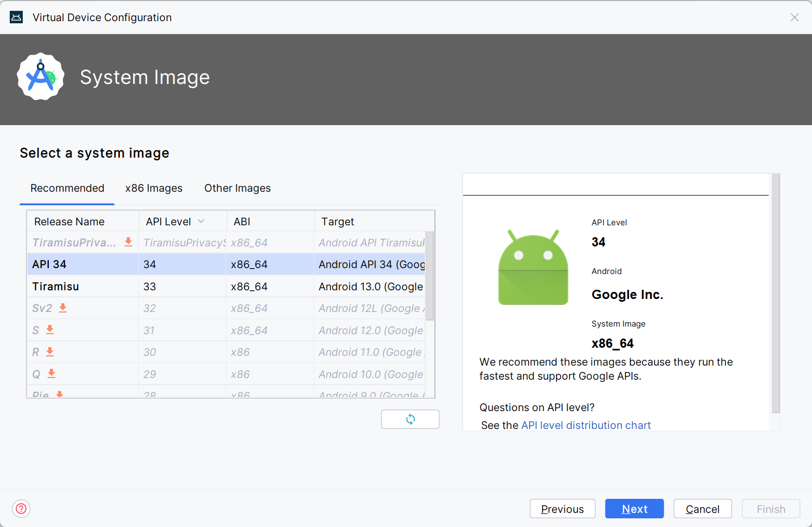
Task: Click the Android 13.0 target cell
Action: tap(371, 287)
